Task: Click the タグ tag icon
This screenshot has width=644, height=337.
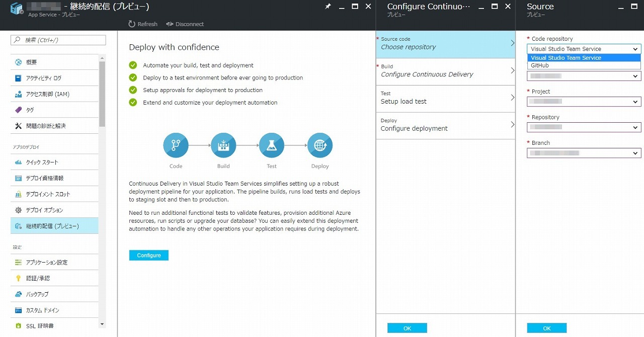Action: click(18, 110)
